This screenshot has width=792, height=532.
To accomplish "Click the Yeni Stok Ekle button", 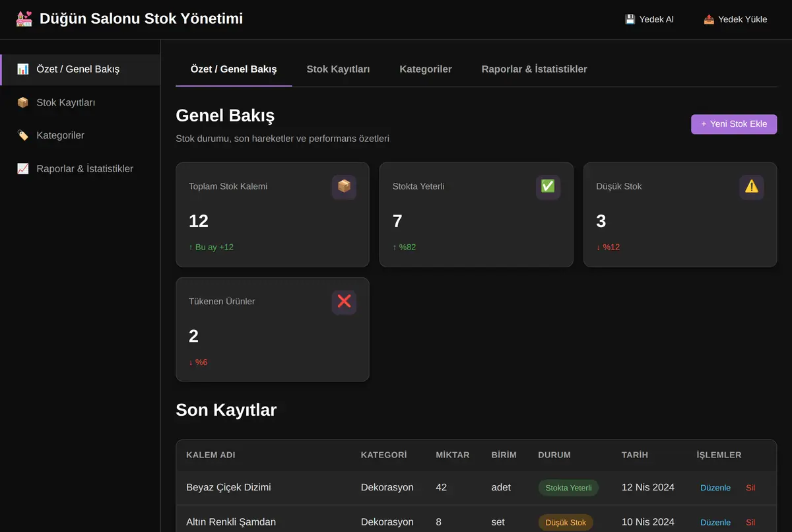I will 734,124.
